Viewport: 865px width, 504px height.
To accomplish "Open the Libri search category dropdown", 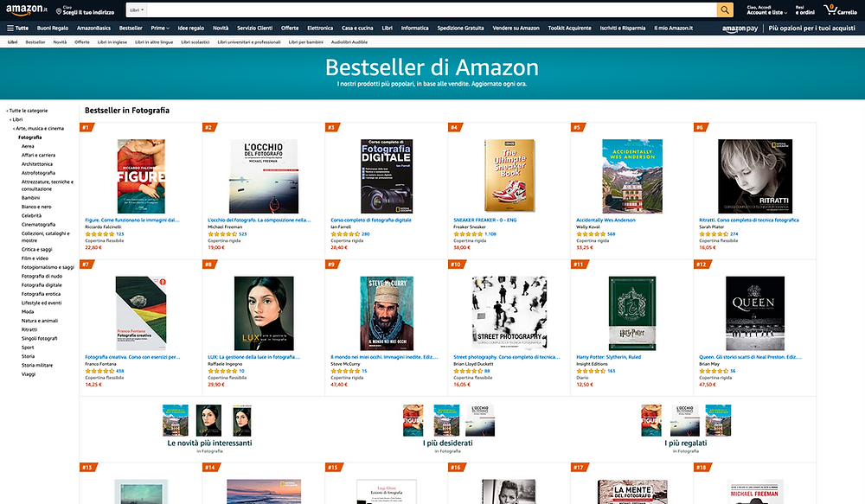I will (x=137, y=10).
